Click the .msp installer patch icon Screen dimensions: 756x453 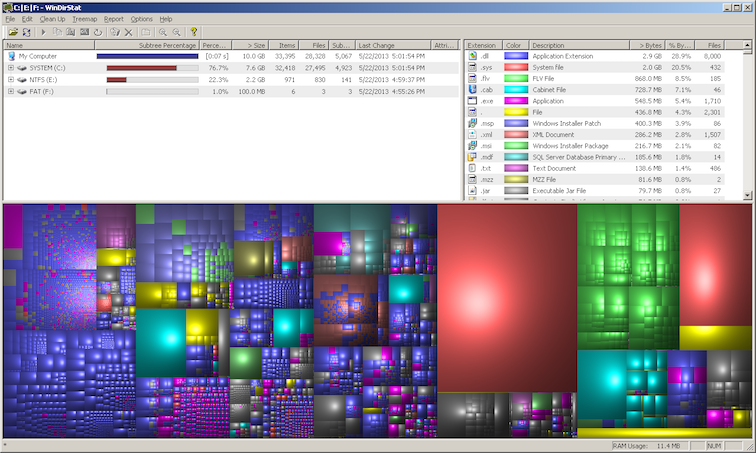tap(472, 123)
